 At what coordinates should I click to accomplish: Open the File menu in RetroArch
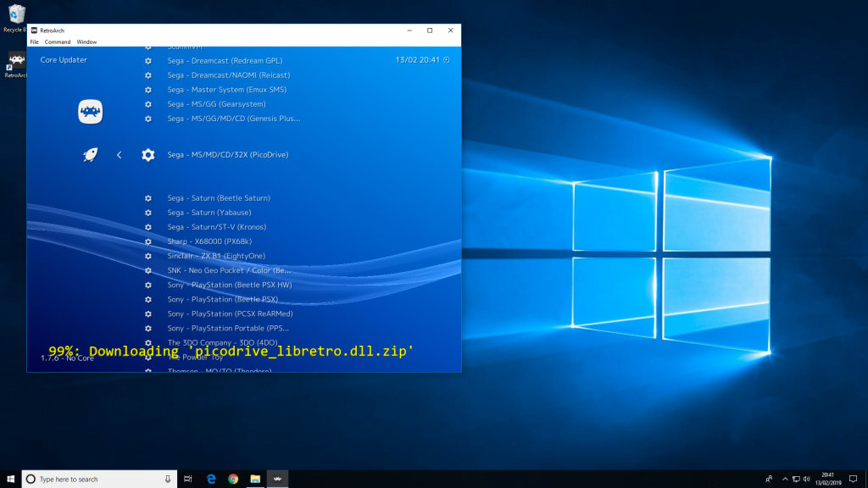34,42
